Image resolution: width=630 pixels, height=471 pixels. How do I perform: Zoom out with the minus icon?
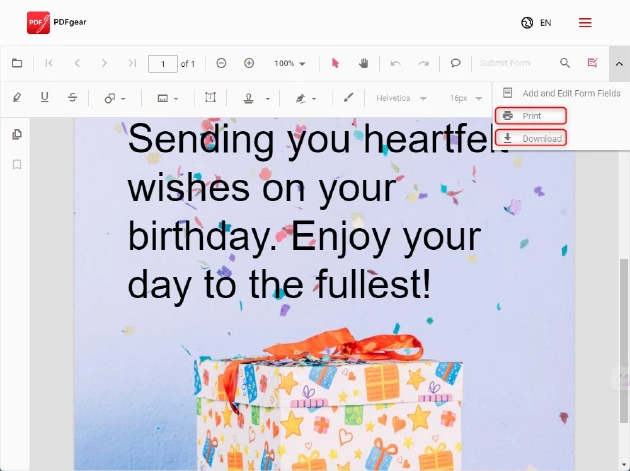[x=221, y=63]
